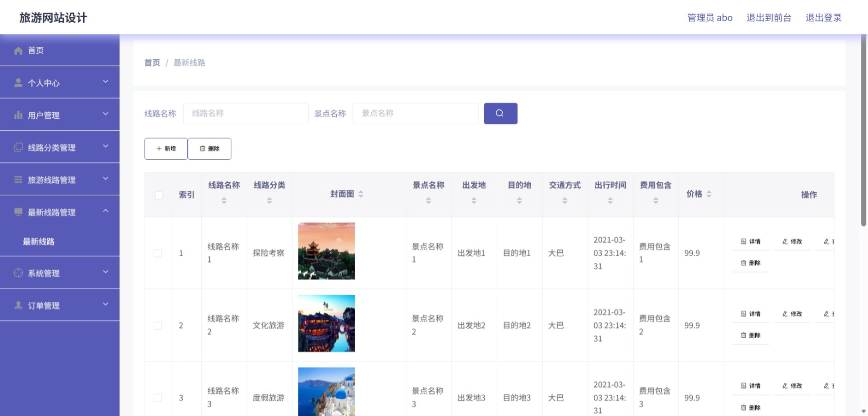Click 退出到前台 link in header
Image resolution: width=868 pixels, height=416 pixels.
tap(769, 18)
